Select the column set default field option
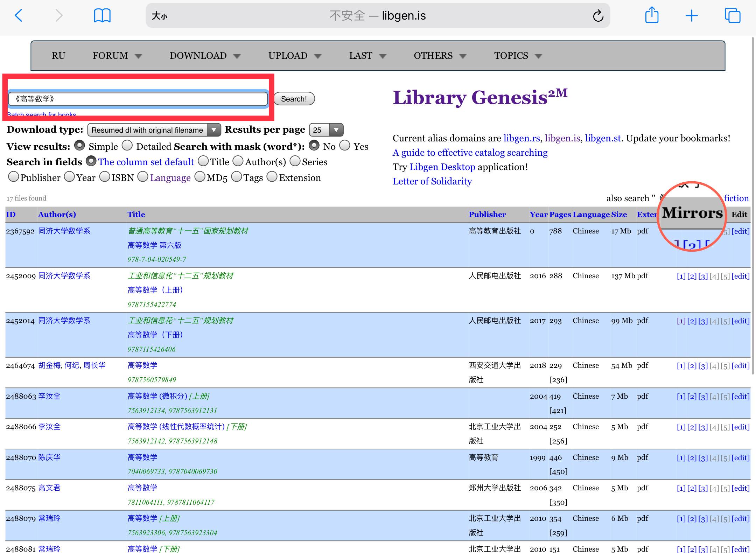Image resolution: width=756 pixels, height=553 pixels. tap(91, 161)
